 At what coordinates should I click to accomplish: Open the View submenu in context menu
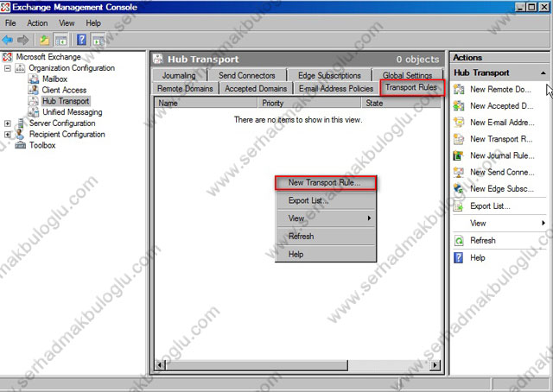326,218
